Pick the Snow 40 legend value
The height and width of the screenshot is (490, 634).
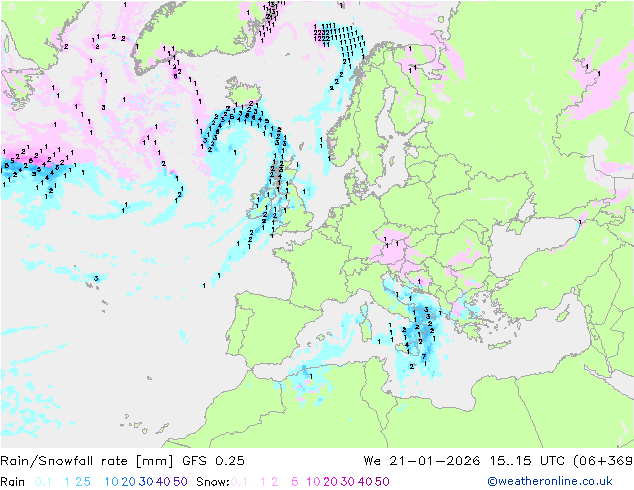[x=365, y=482]
